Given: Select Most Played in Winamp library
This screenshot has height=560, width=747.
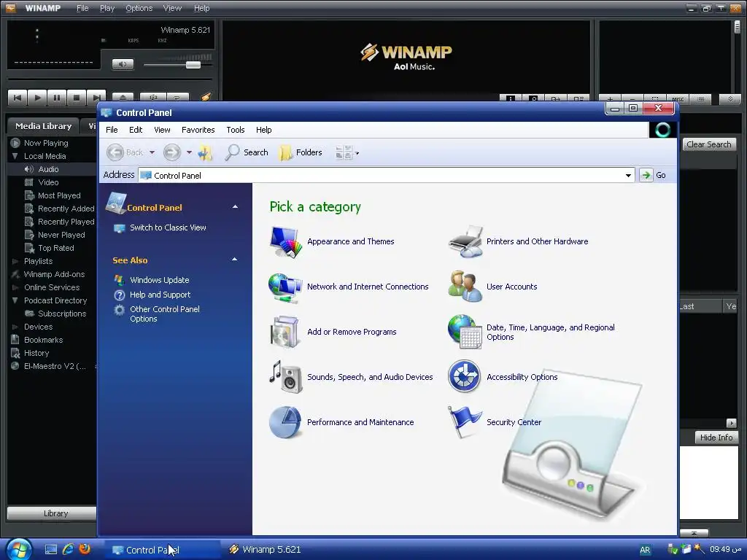Looking at the screenshot, I should tap(59, 195).
